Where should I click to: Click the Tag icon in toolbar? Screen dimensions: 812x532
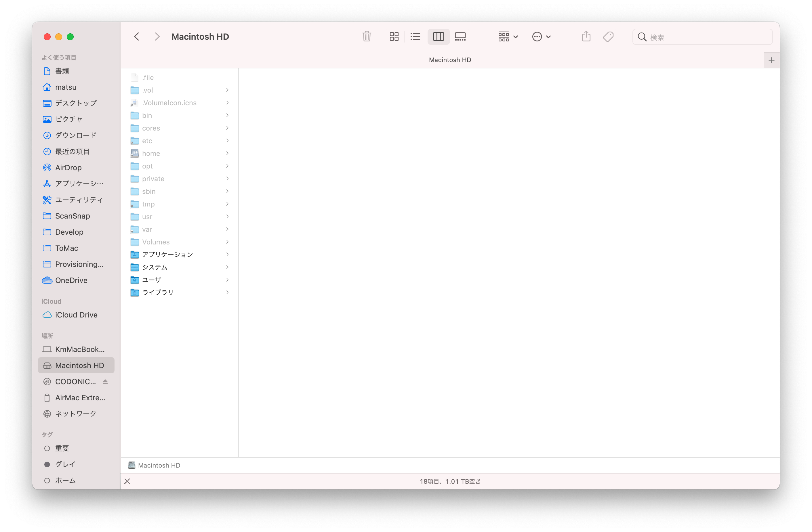coord(608,37)
